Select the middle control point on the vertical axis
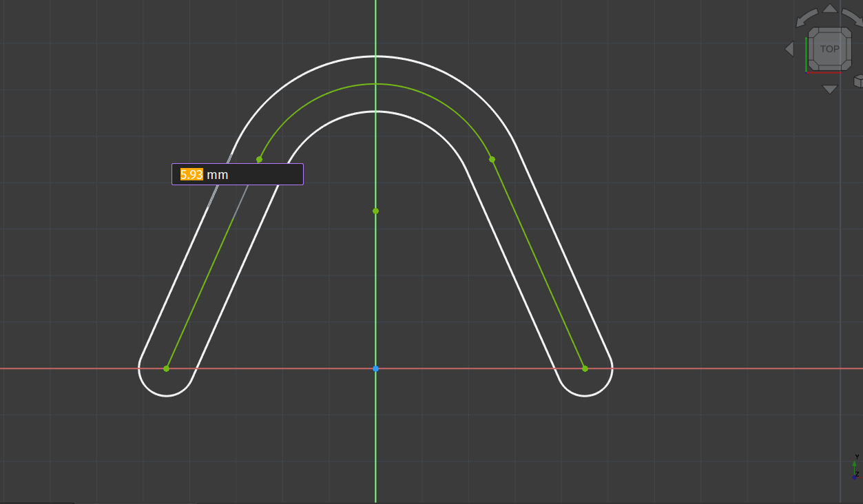Viewport: 863px width, 504px height. (375, 211)
